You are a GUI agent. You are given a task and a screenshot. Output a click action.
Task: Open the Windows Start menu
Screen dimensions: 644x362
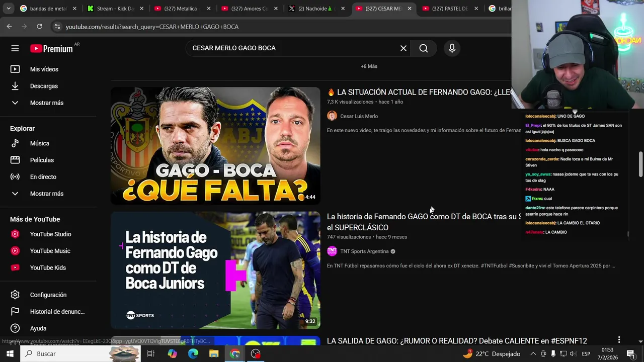pyautogui.click(x=10, y=354)
